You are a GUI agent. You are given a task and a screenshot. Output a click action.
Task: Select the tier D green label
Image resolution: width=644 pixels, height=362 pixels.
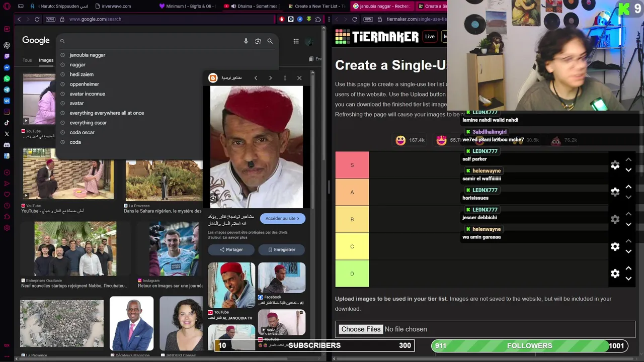pos(352,274)
